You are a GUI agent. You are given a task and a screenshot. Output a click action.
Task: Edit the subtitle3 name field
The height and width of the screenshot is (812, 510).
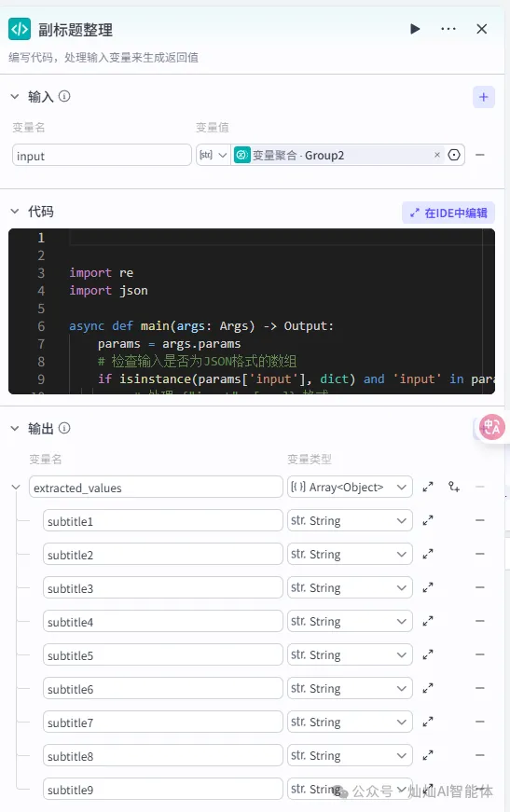tap(162, 588)
